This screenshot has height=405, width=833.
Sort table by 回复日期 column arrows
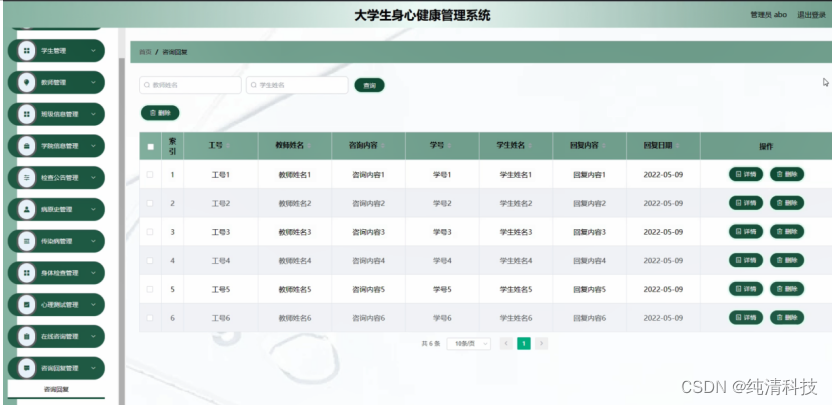click(677, 146)
